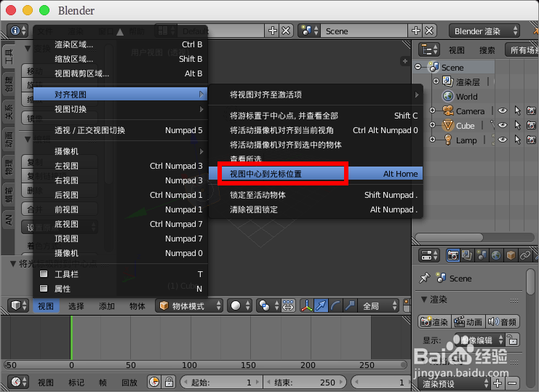
Task: Open Render Layers properties tab
Action: pos(467,255)
